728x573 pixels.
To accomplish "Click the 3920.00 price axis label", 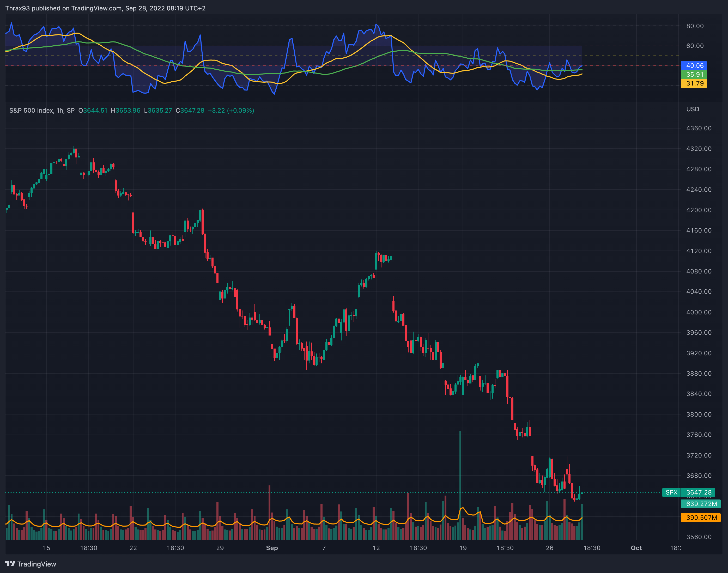I will (x=699, y=353).
